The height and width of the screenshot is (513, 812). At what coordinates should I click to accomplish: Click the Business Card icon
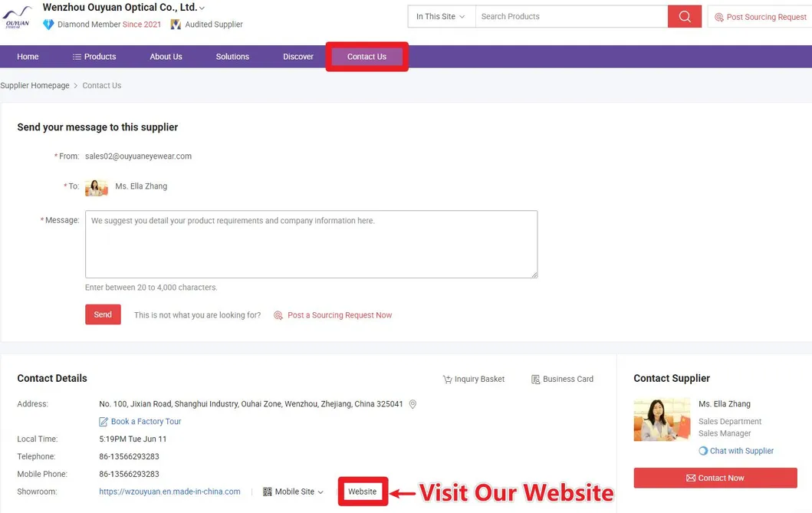pos(535,380)
